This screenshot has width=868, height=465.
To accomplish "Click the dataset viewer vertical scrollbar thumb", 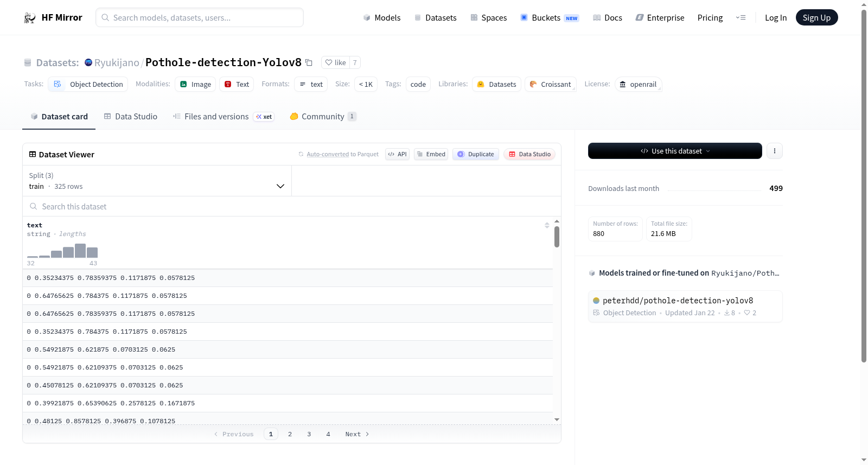I will (557, 237).
